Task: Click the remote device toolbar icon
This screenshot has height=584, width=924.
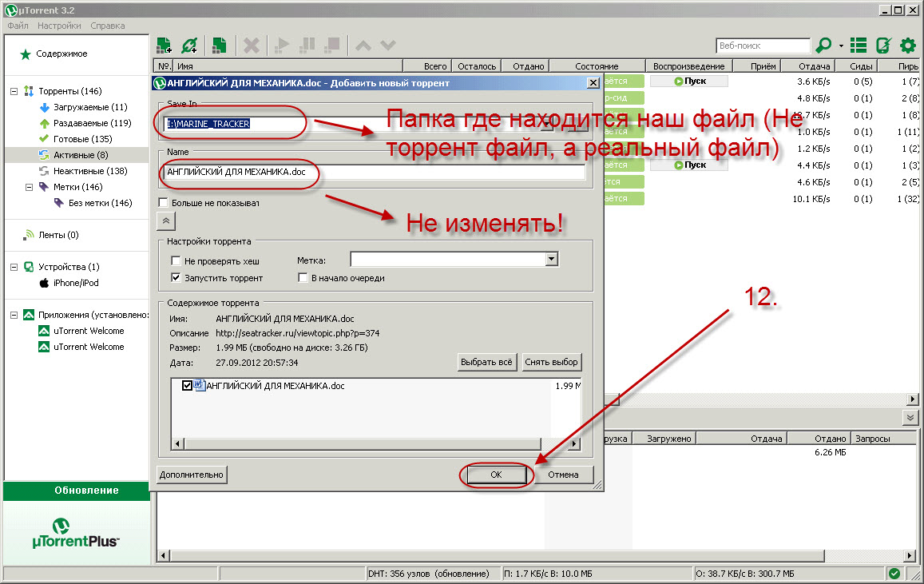Action: tap(883, 46)
